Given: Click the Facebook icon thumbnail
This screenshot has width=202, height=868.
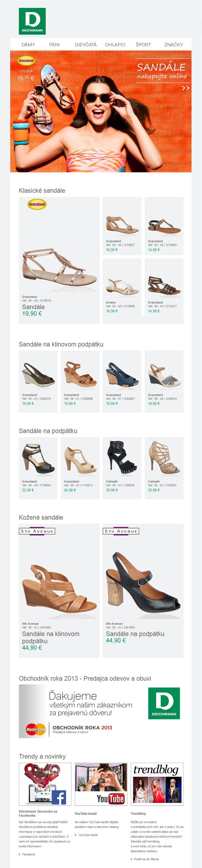Looking at the screenshot, I should coord(45,784).
